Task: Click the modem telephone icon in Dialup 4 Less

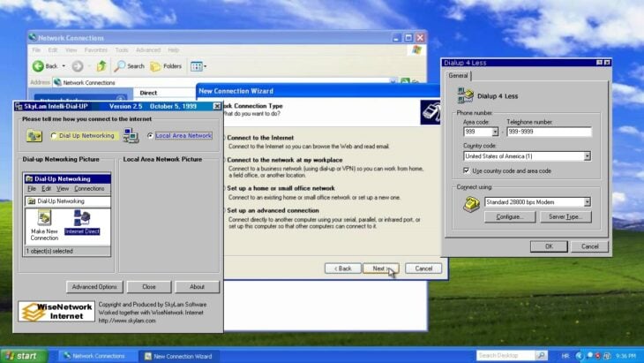Action: (x=471, y=204)
